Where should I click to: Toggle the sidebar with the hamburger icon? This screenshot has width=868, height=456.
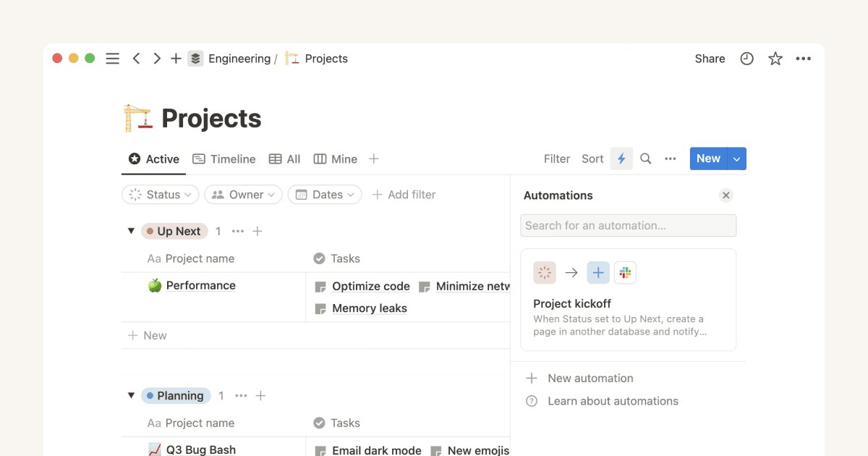(x=112, y=58)
